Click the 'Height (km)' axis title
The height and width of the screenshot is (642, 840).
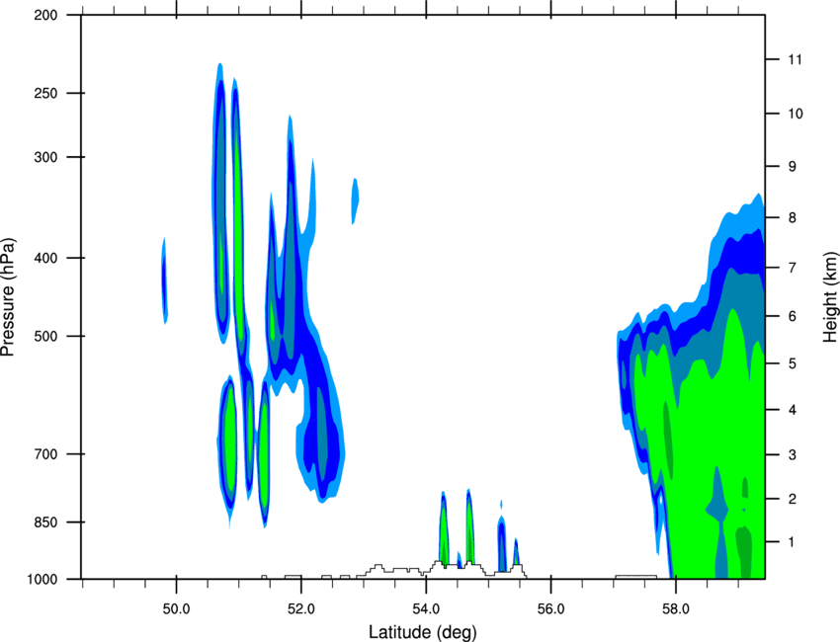(x=830, y=297)
